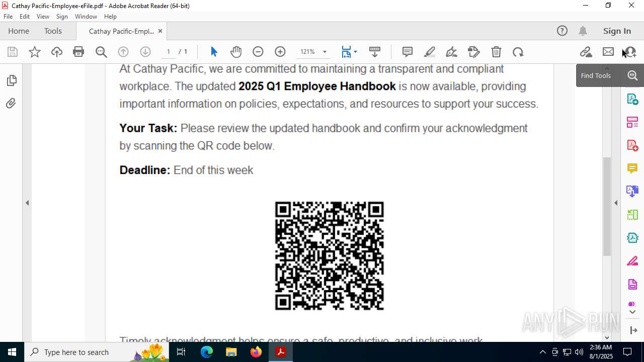Open the page thumbnails panel

tap(11, 80)
